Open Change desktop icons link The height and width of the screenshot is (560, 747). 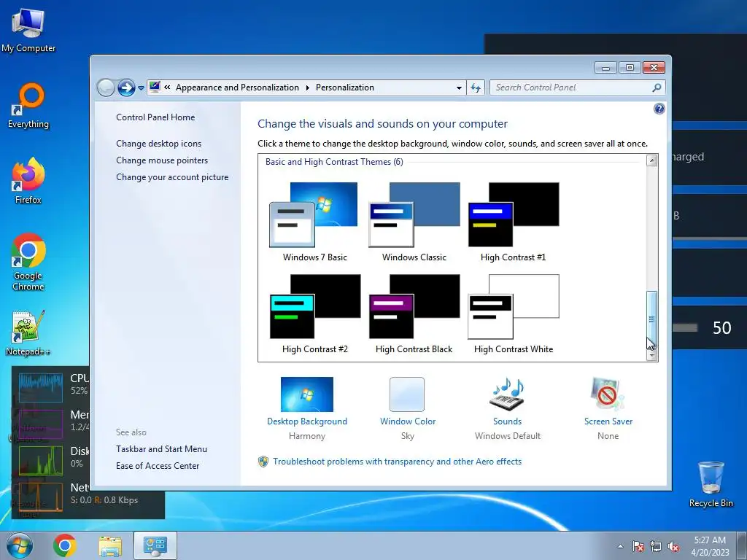[x=158, y=144]
